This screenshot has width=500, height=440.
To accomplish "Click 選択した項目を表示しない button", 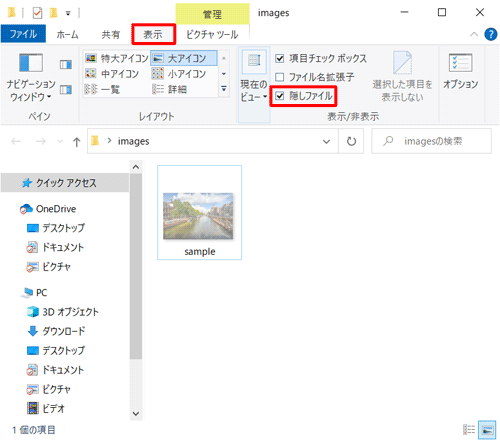I will [x=402, y=77].
